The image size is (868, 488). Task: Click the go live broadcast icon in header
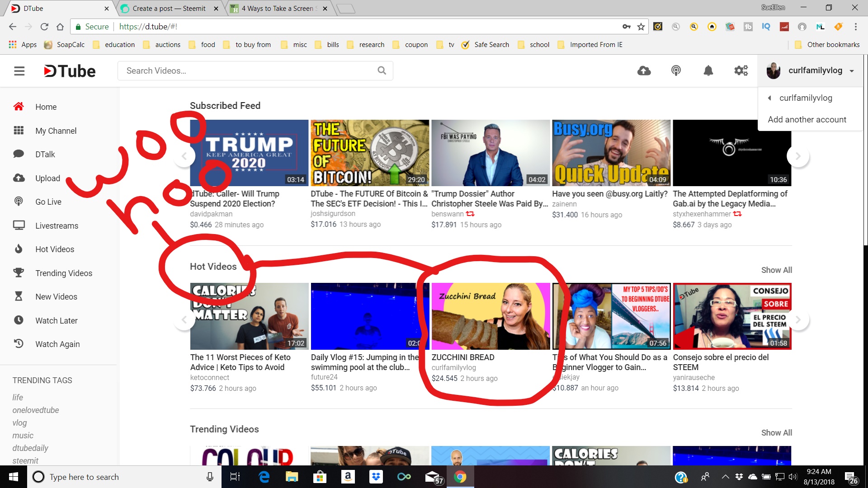[x=676, y=70]
